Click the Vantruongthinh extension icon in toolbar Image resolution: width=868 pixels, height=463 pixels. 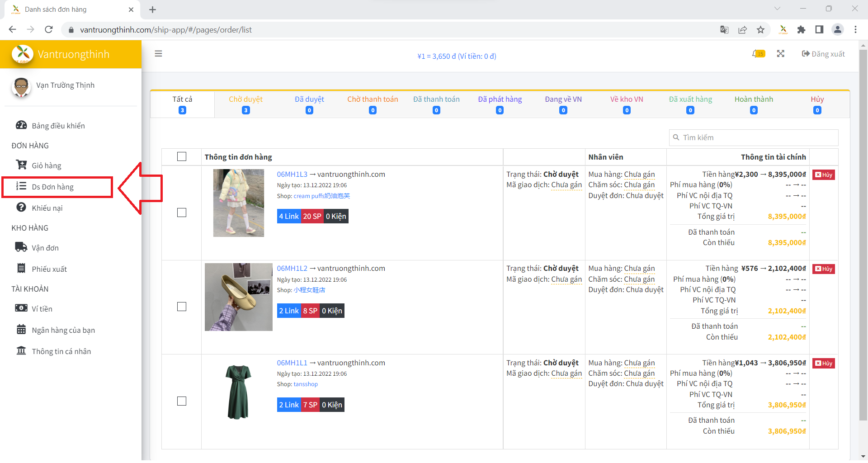point(783,30)
